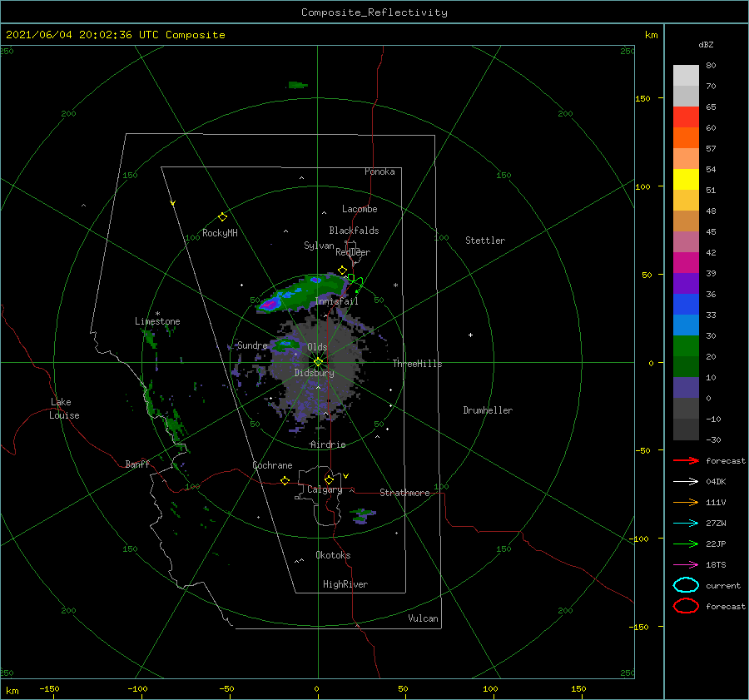Viewport: 749px width, 700px height.
Task: Click the white plus marker north of Drumheller
Action: (x=470, y=335)
